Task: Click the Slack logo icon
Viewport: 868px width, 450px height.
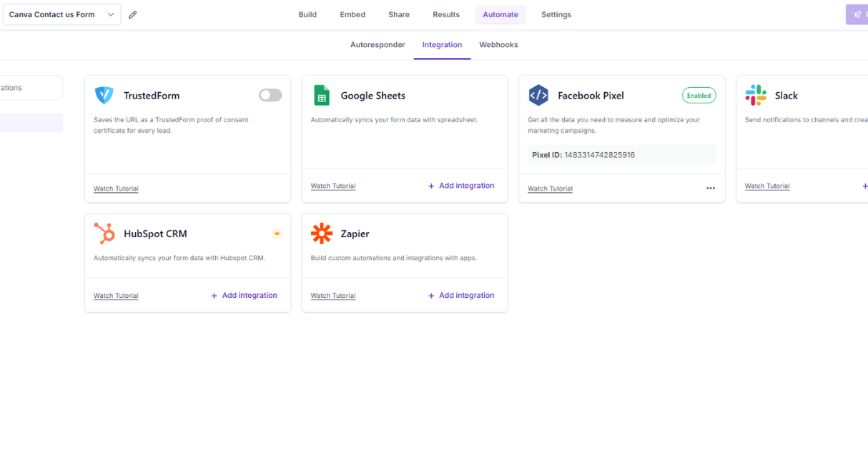Action: (x=756, y=95)
